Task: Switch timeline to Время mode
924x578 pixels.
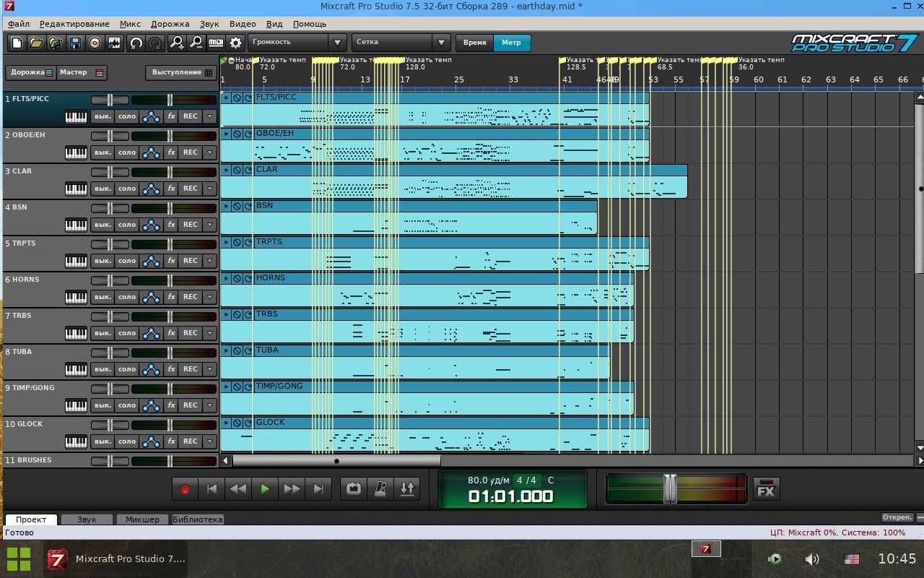Action: coord(474,43)
